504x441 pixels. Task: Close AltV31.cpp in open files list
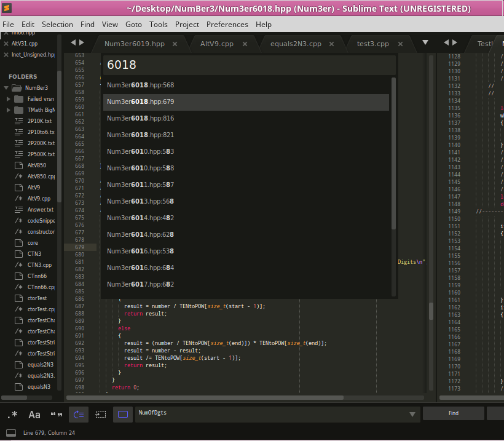(6, 44)
